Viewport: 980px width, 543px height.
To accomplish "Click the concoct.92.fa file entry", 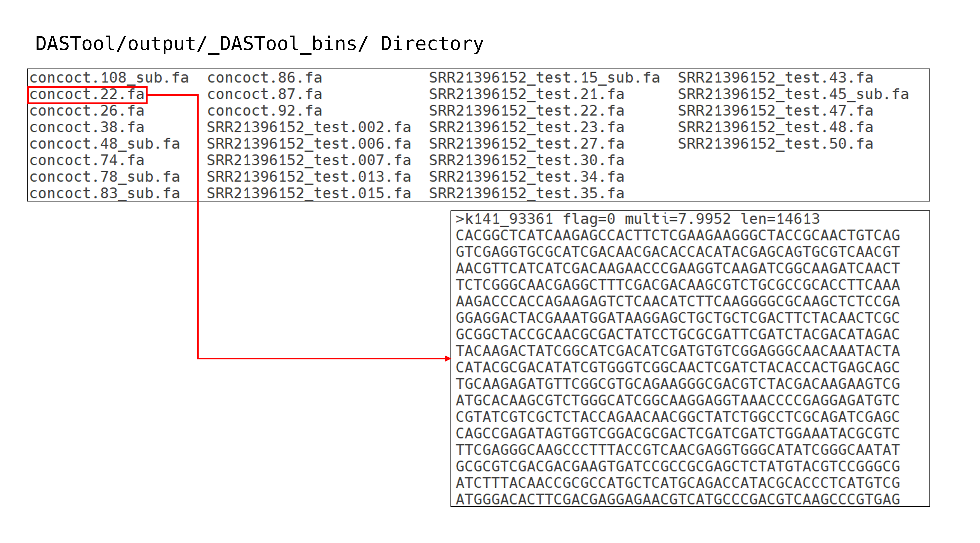I will 264,111.
